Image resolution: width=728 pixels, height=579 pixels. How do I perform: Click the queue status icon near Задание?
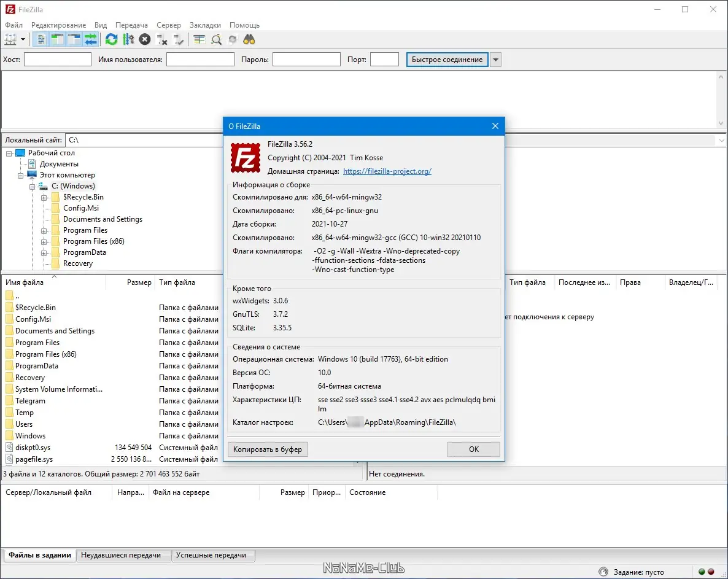point(603,572)
